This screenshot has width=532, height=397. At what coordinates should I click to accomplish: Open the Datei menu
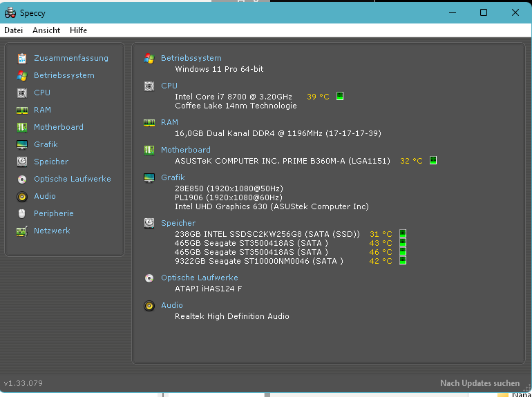pyautogui.click(x=14, y=30)
